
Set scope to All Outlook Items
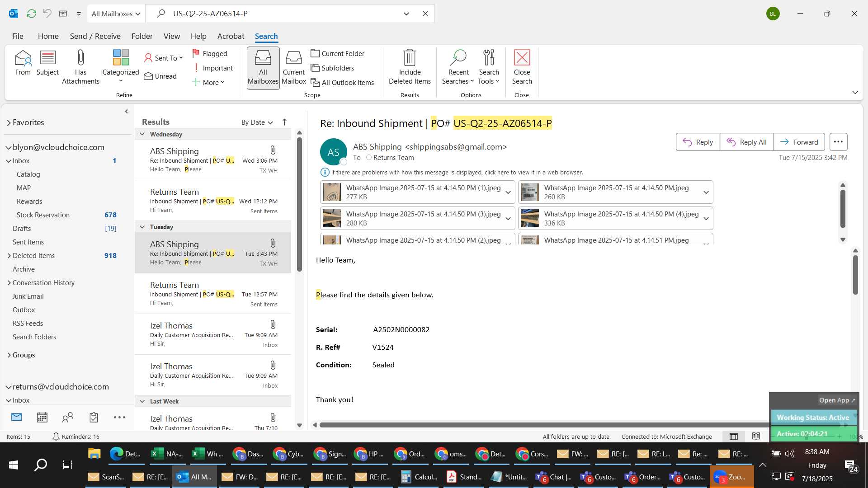tap(342, 82)
